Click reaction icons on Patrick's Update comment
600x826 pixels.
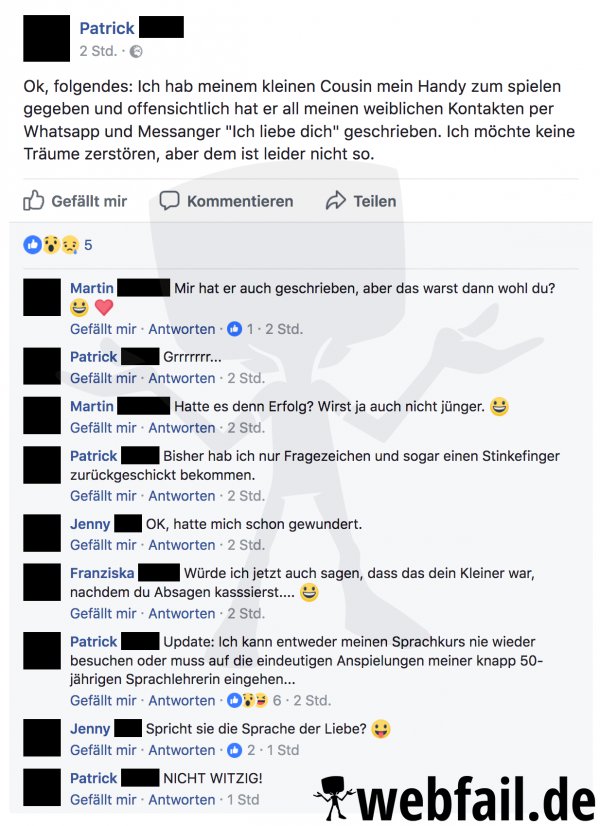point(247,700)
